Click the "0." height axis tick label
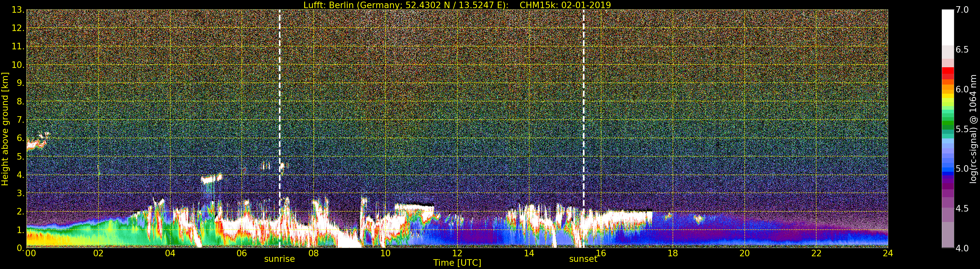This screenshot has height=269, width=980. pos(20,248)
